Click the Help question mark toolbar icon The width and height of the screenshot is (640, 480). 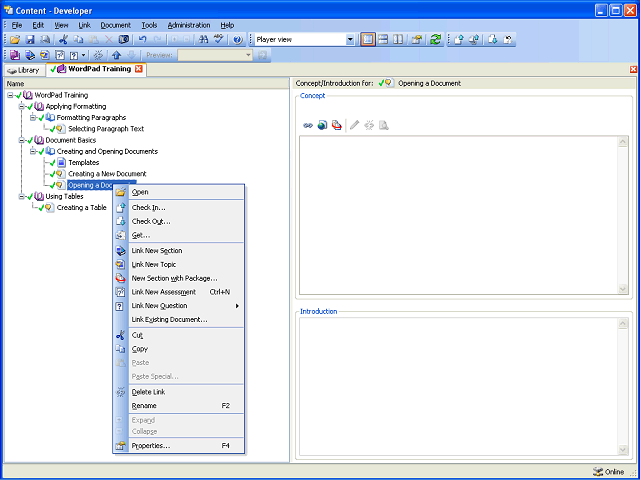(x=238, y=40)
